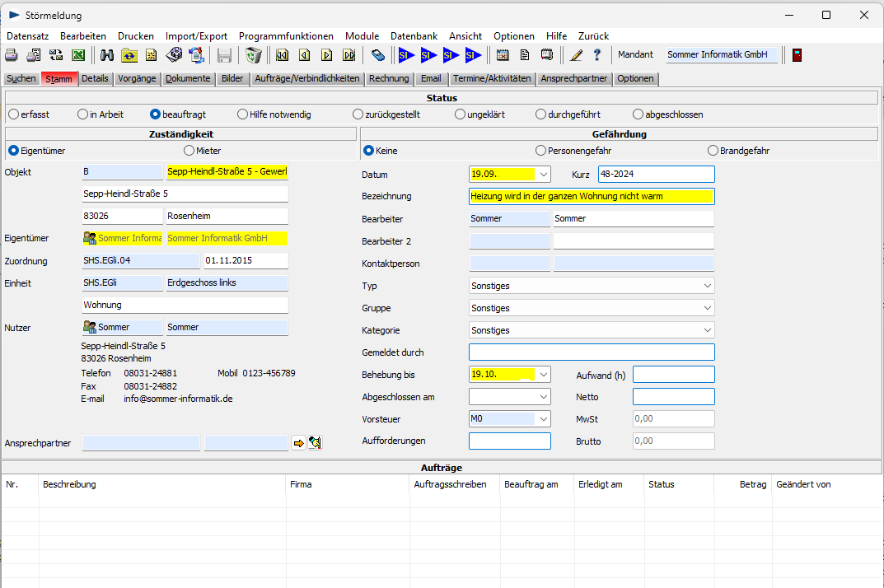Set status to 'in Arbeit'
The height and width of the screenshot is (588, 884).
click(x=82, y=114)
